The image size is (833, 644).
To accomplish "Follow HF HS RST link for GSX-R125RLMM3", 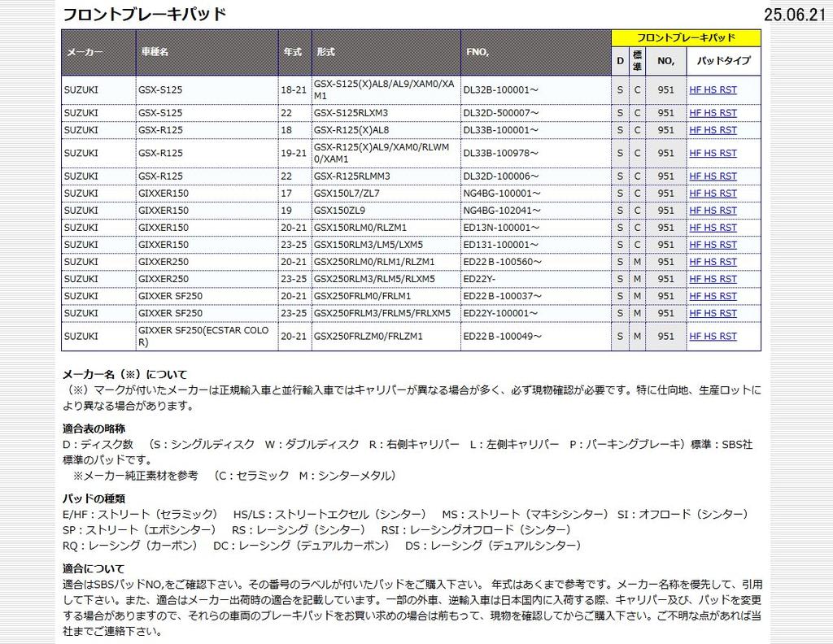I will click(x=713, y=176).
